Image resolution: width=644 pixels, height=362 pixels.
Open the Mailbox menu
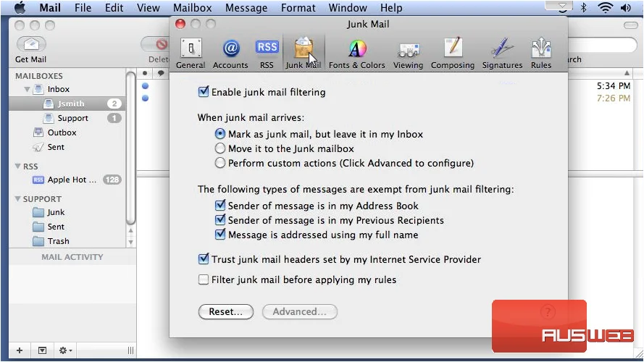tap(192, 8)
